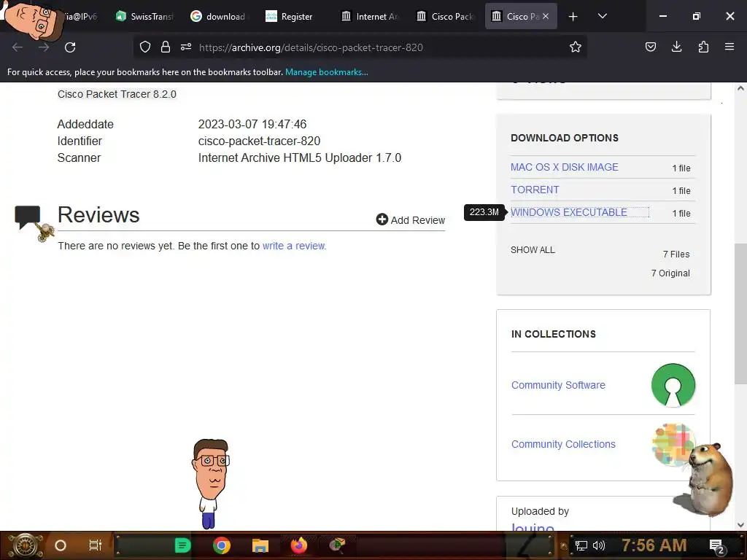Viewport: 747px width, 560px height.
Task: Download the TORRENT file
Action: [535, 190]
